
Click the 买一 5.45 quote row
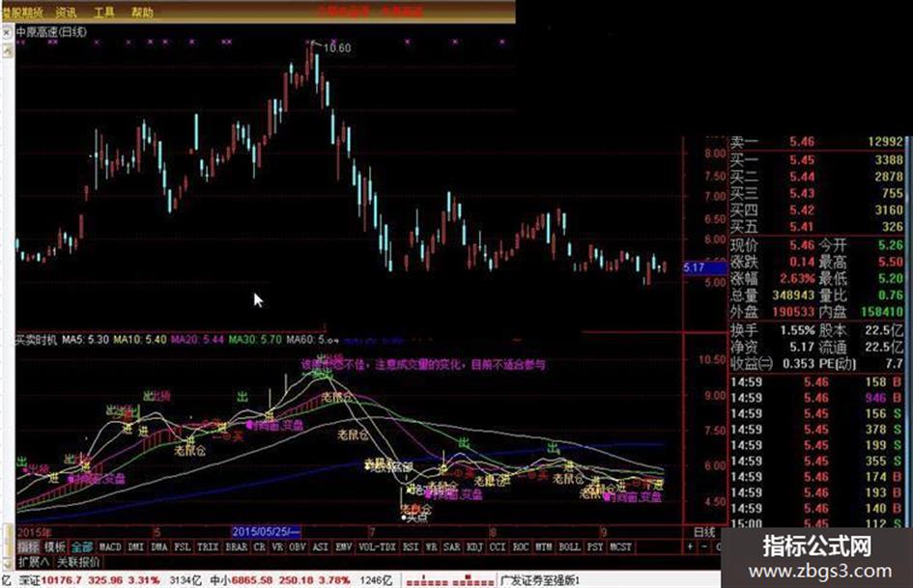817,159
